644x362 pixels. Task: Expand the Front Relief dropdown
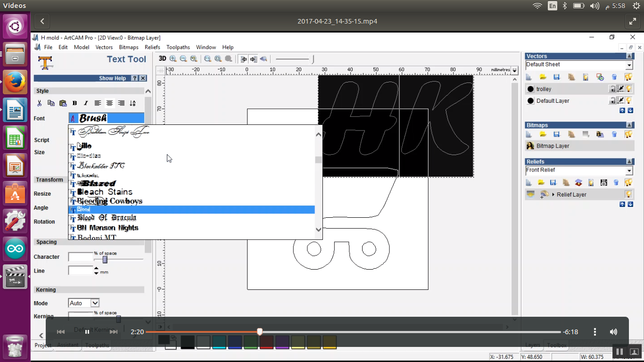[x=629, y=171]
